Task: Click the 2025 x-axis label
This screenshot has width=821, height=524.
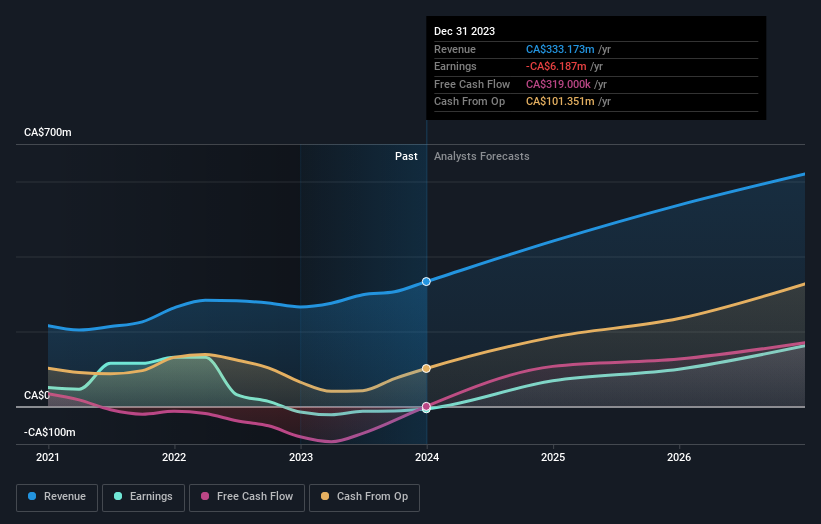Action: pos(553,457)
